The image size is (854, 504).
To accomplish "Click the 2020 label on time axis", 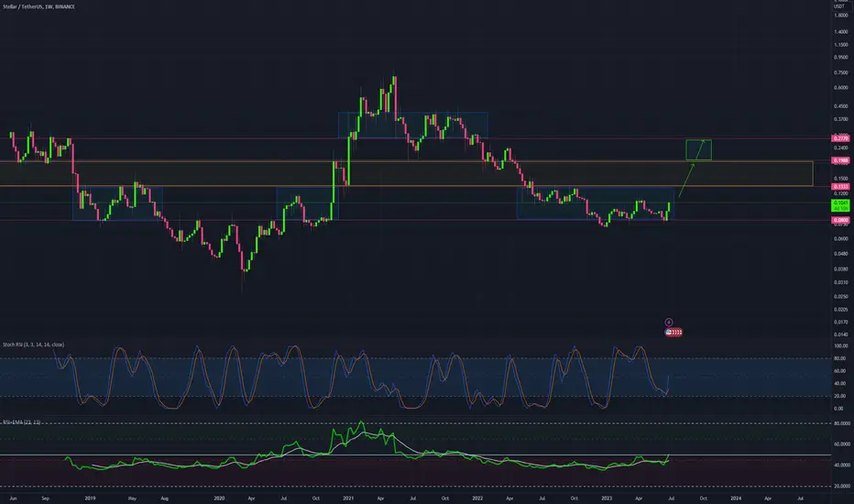I will (219, 498).
